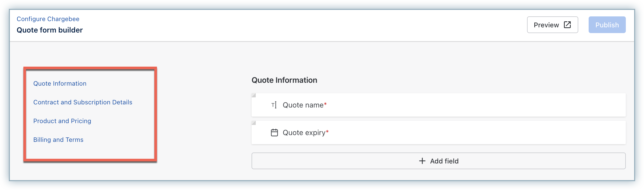This screenshot has height=190, width=644.
Task: Click the external-link icon in Preview button
Action: pyautogui.click(x=567, y=25)
